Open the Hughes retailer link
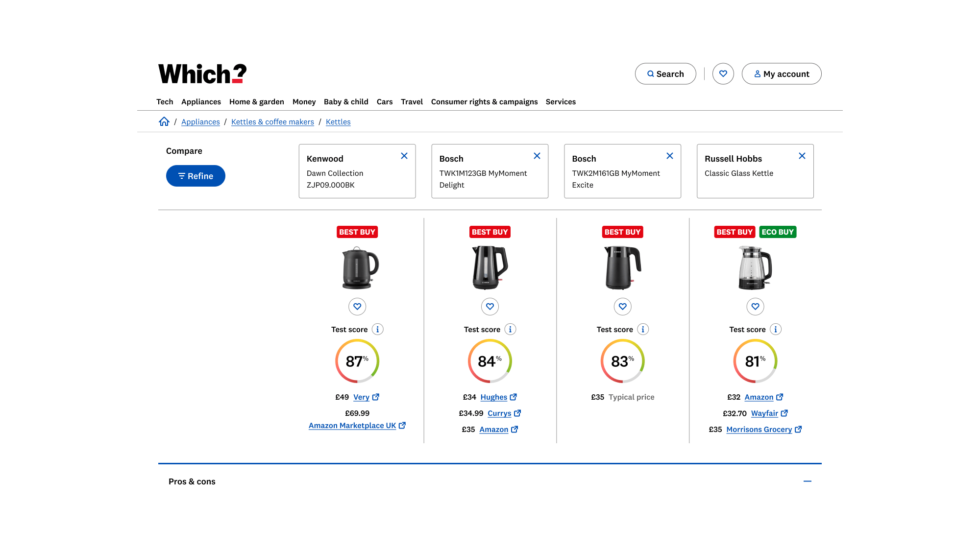The width and height of the screenshot is (980, 551). pyautogui.click(x=494, y=397)
